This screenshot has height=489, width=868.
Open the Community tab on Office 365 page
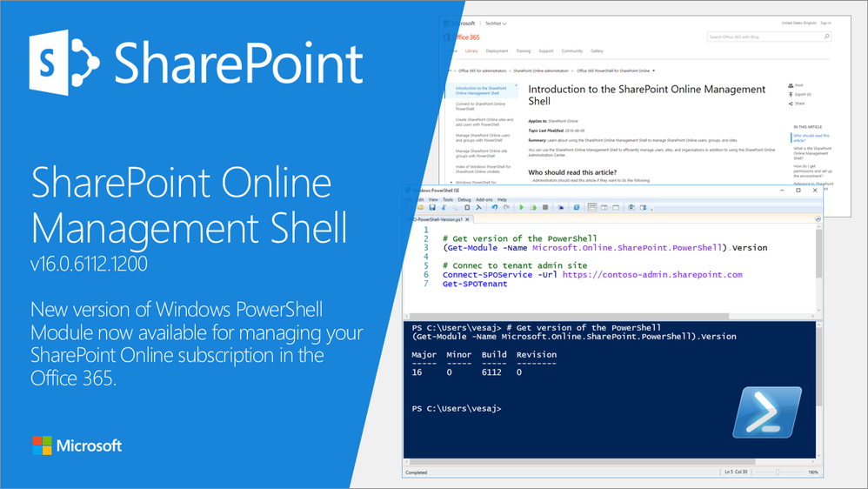point(571,51)
